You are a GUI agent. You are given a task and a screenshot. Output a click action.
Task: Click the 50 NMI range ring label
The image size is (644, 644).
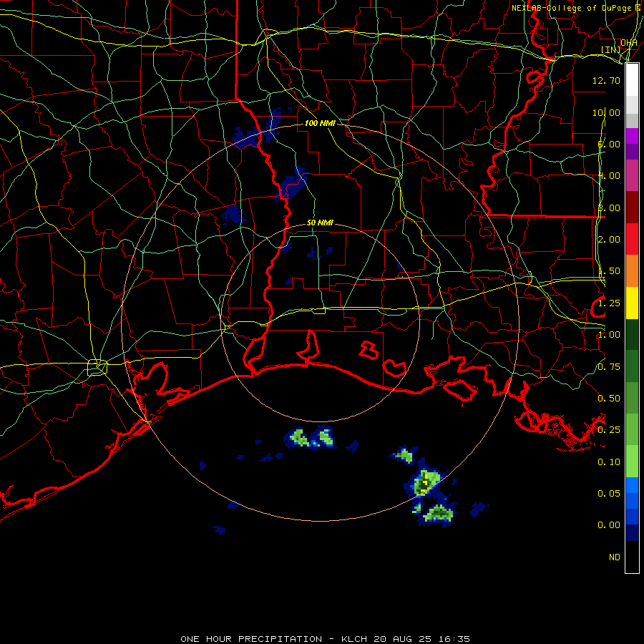(320, 223)
